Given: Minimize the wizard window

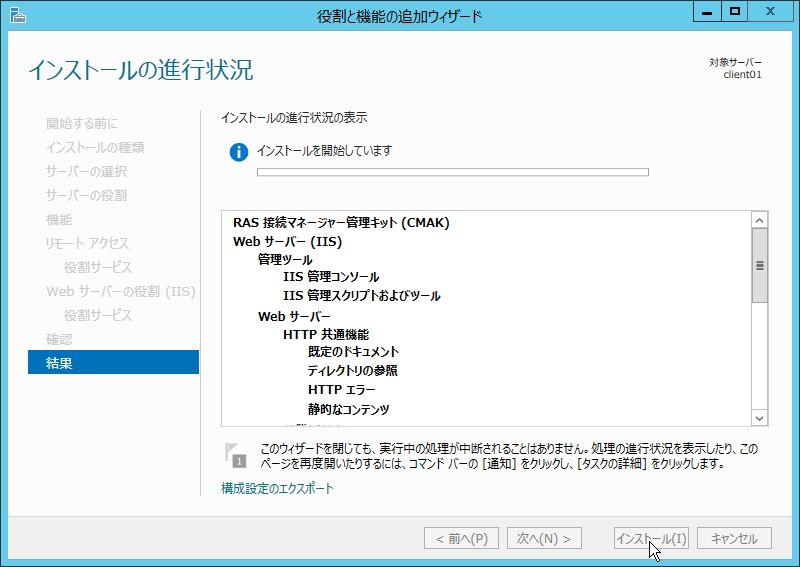Looking at the screenshot, I should [x=707, y=11].
